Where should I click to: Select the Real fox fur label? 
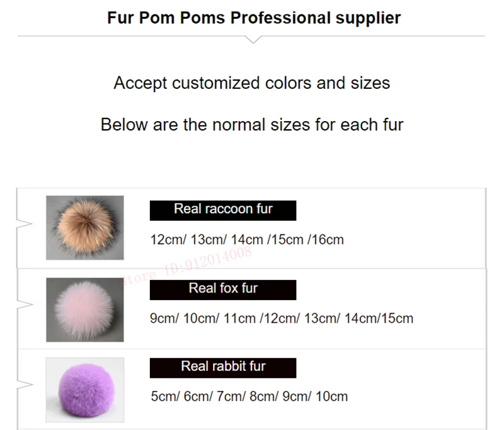coord(223,290)
